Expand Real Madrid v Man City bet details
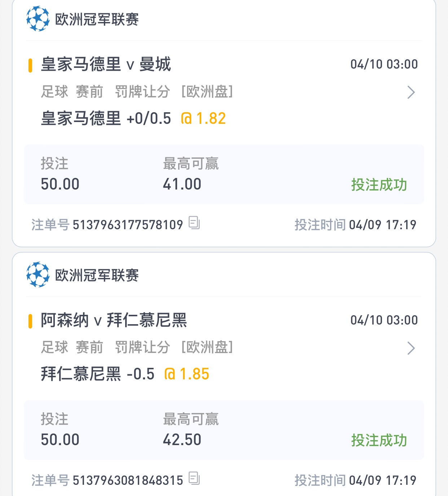This screenshot has height=496, width=448. coord(411,92)
